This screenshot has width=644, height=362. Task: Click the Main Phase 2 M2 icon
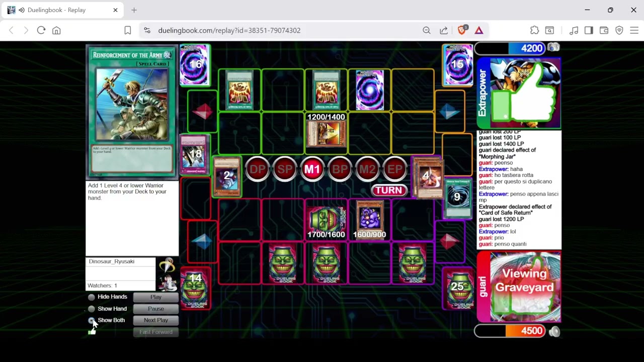pyautogui.click(x=367, y=169)
